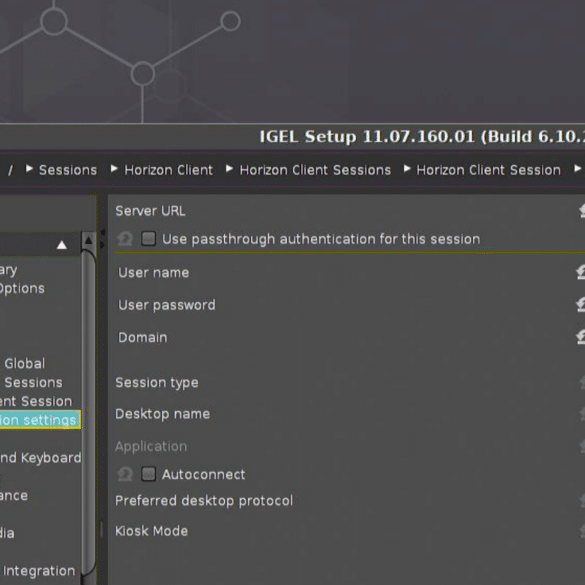
Task: Select the Integration tree entry
Action: coord(39,571)
